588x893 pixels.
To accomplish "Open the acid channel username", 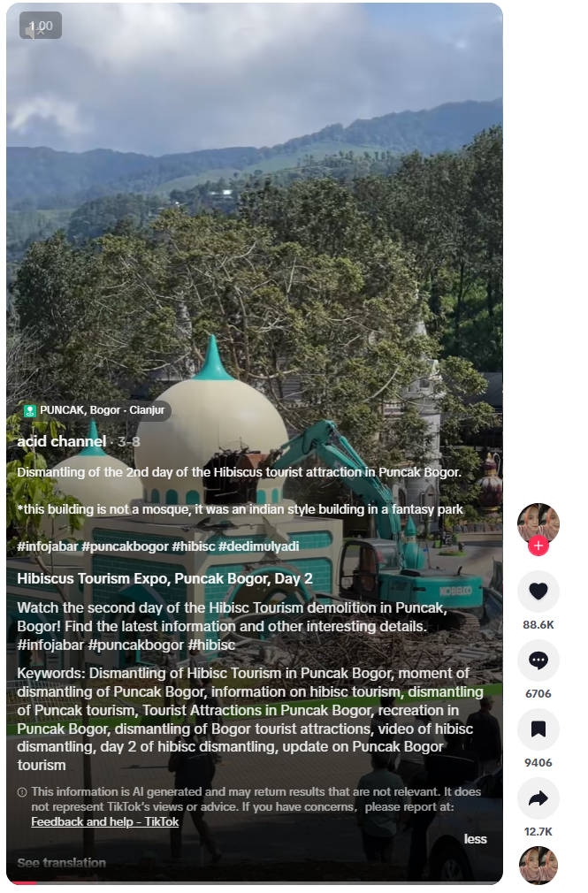I will (x=62, y=441).
